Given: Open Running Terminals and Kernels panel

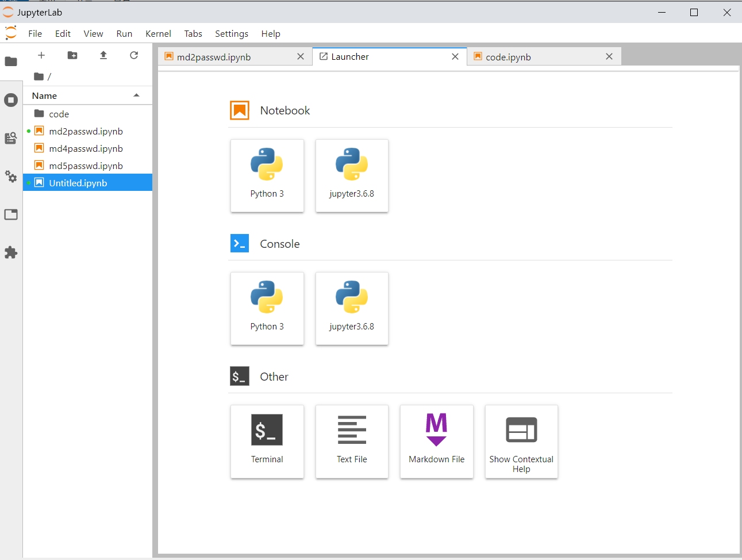Looking at the screenshot, I should [11, 100].
